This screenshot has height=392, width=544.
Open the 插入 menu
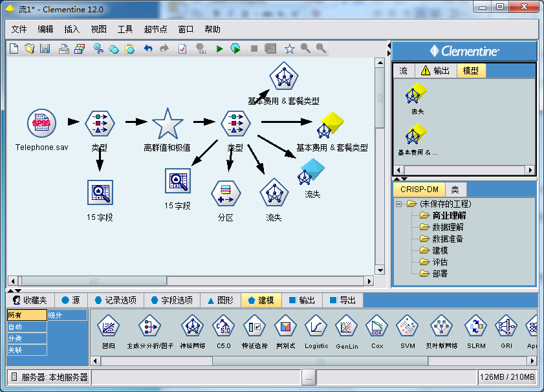(x=72, y=30)
